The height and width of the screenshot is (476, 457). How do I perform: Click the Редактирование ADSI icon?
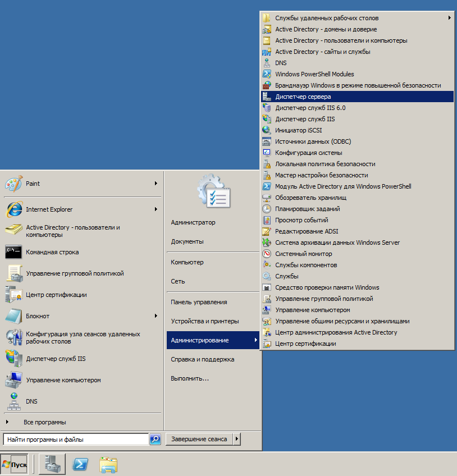coord(267,231)
